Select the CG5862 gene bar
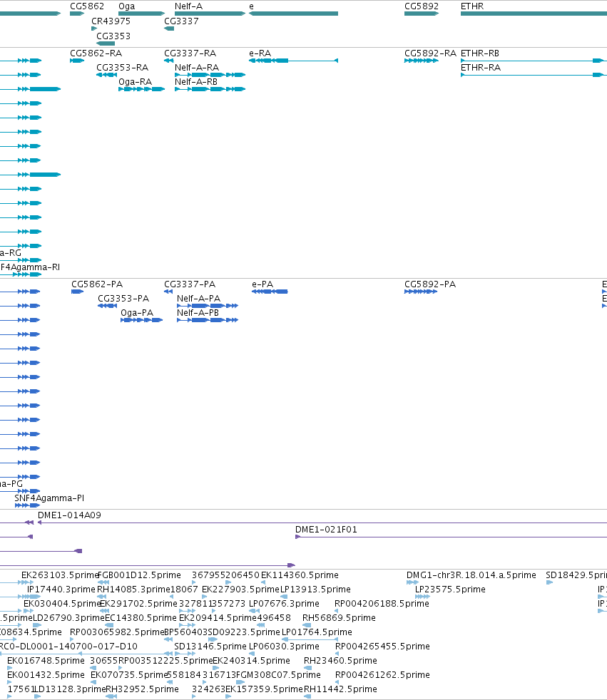The width and height of the screenshot is (607, 700). pyautogui.click(x=77, y=14)
